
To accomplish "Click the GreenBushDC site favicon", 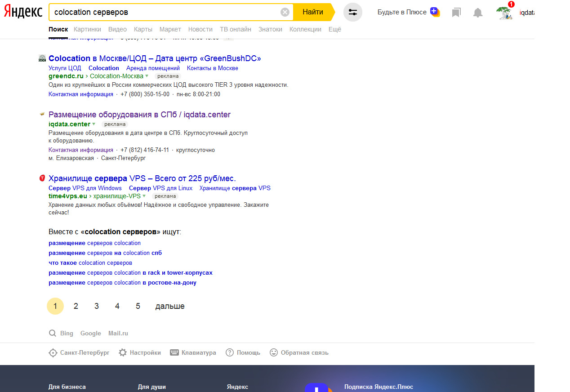I will (x=42, y=58).
